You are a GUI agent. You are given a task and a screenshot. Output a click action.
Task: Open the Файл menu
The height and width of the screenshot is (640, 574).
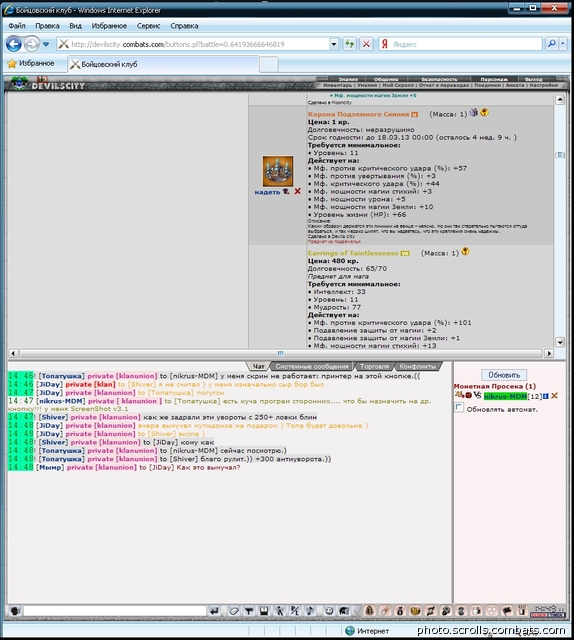(17, 26)
